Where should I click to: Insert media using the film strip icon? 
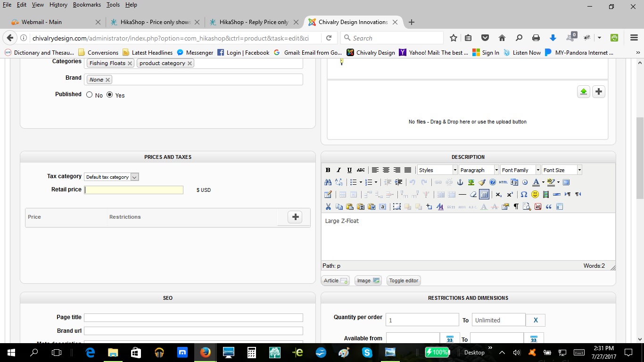tap(546, 194)
